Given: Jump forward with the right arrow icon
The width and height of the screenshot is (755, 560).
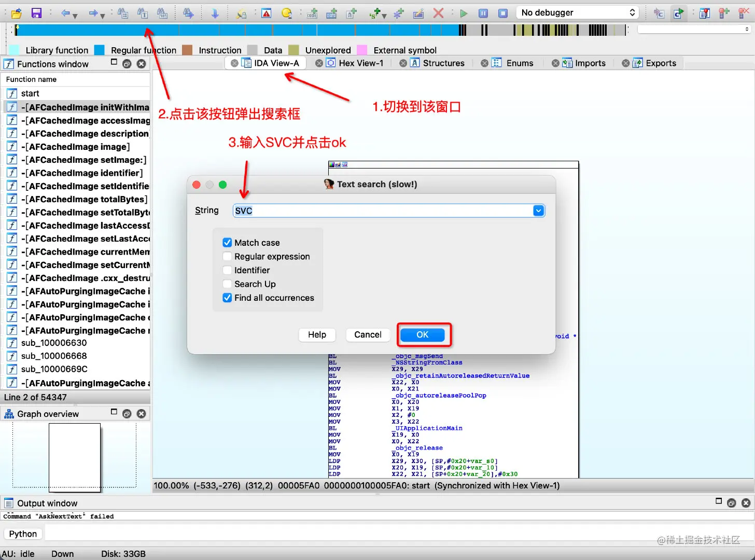Looking at the screenshot, I should (x=93, y=13).
